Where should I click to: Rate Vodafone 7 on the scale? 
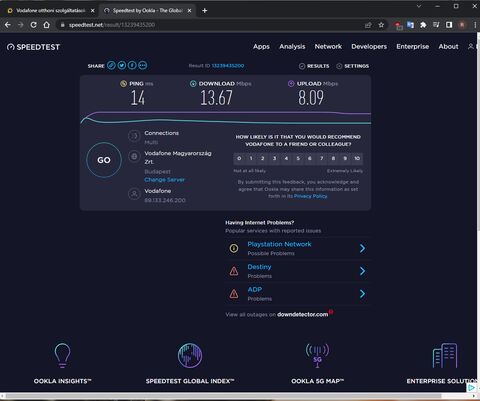click(x=322, y=158)
